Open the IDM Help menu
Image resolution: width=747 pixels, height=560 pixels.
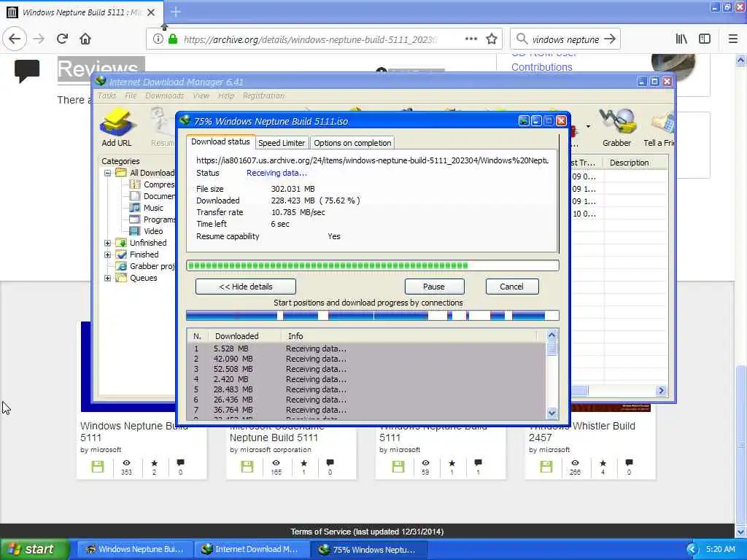(x=226, y=96)
